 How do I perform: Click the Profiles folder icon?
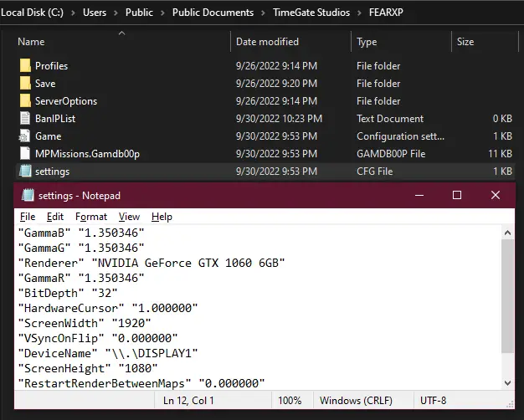[25, 66]
